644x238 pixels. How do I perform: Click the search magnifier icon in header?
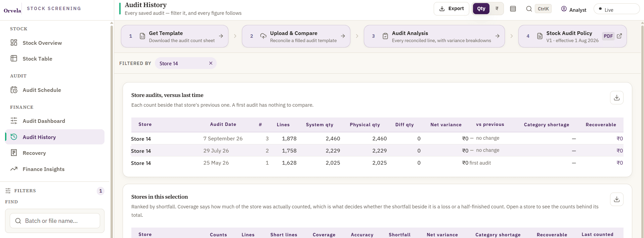tap(529, 9)
